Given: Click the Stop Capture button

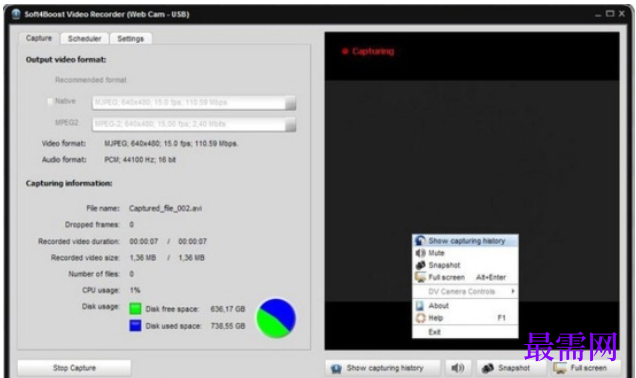Looking at the screenshot, I should tap(74, 368).
